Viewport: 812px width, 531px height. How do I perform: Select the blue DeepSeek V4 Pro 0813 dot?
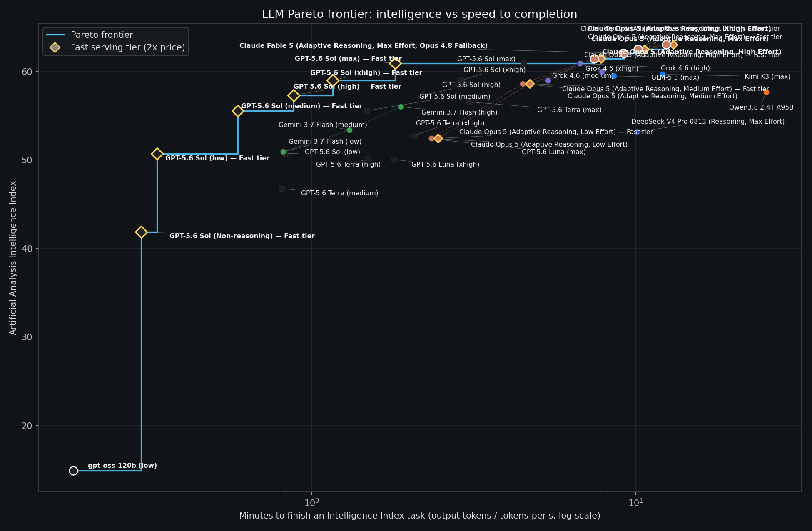[636, 132]
